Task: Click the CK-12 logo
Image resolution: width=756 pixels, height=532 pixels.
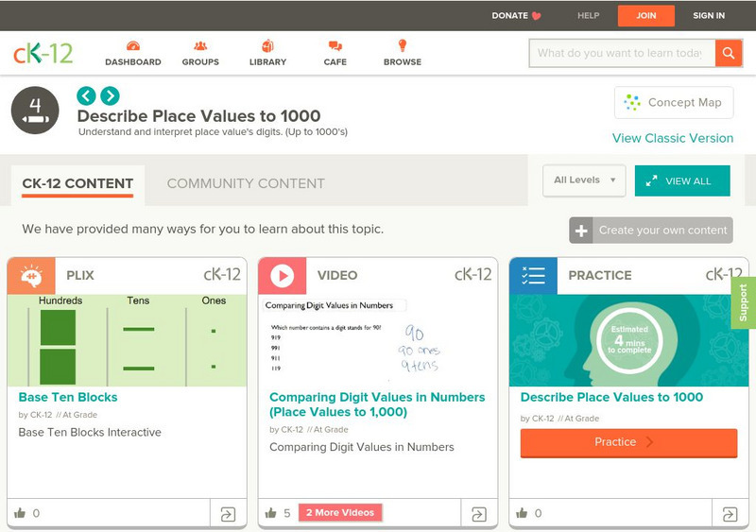Action: click(x=43, y=53)
